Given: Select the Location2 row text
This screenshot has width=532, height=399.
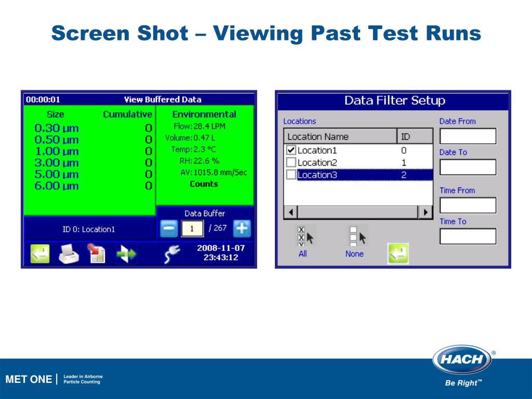Looking at the screenshot, I should point(317,163).
